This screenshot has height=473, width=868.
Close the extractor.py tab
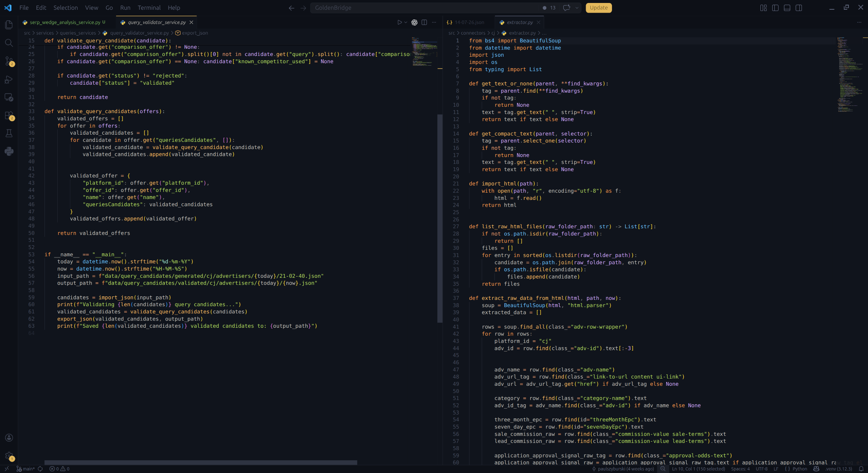538,22
